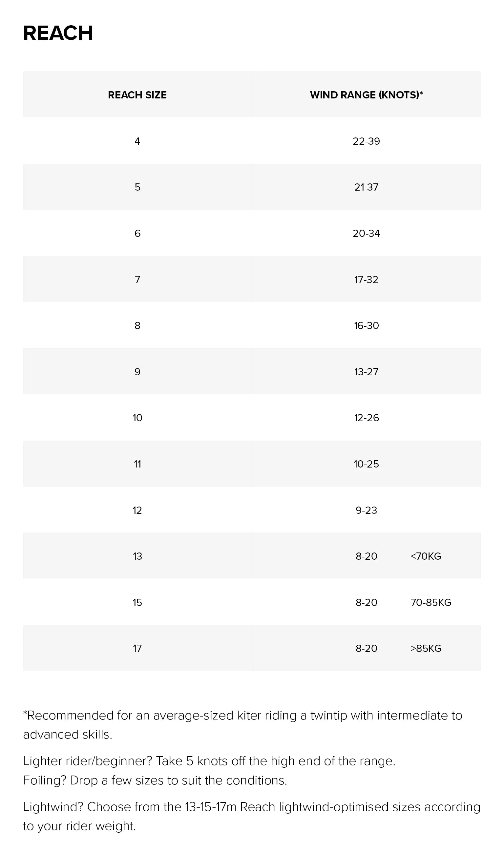
Task: Select the size 17 cell
Action: 137,649
